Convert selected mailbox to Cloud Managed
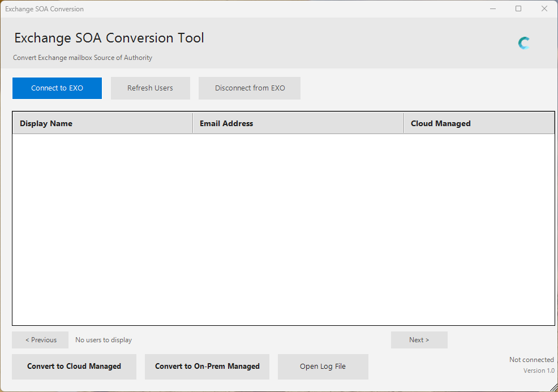558x392 pixels. [74, 367]
